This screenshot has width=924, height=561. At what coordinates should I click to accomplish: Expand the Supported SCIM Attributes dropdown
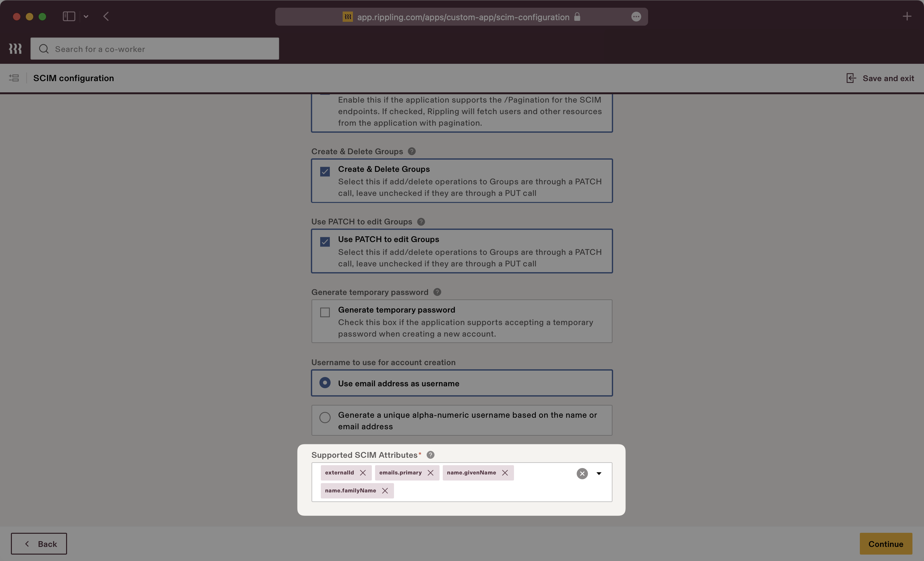tap(599, 474)
